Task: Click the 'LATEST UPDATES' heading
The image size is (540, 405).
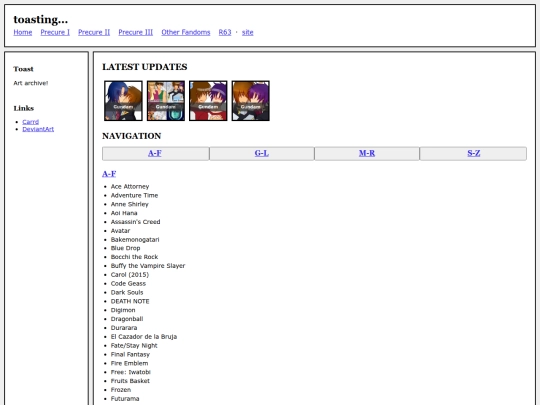Action: point(145,67)
